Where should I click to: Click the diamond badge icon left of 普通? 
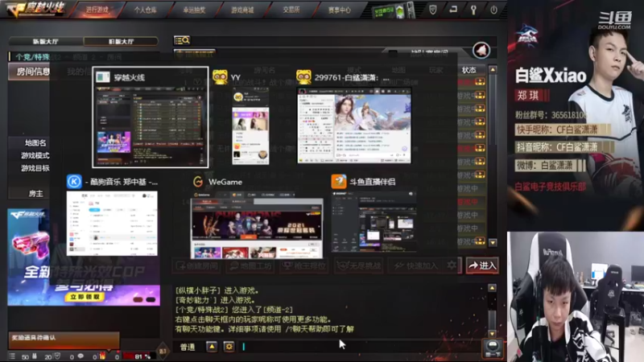[x=163, y=351]
